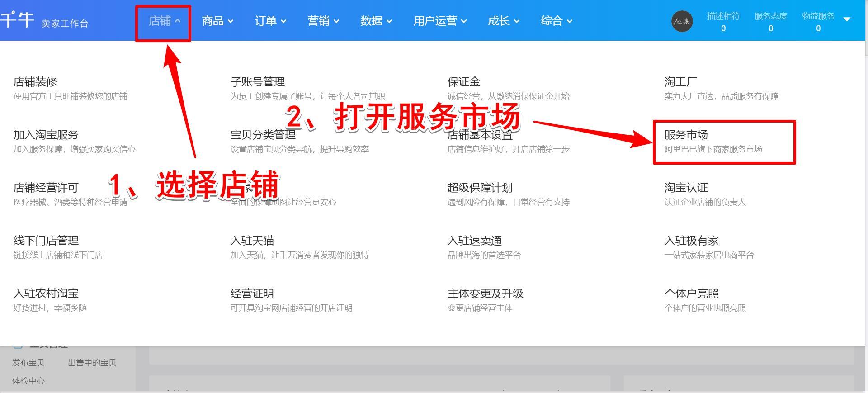Open the user avatar profile
868x393 pixels.
pos(682,21)
